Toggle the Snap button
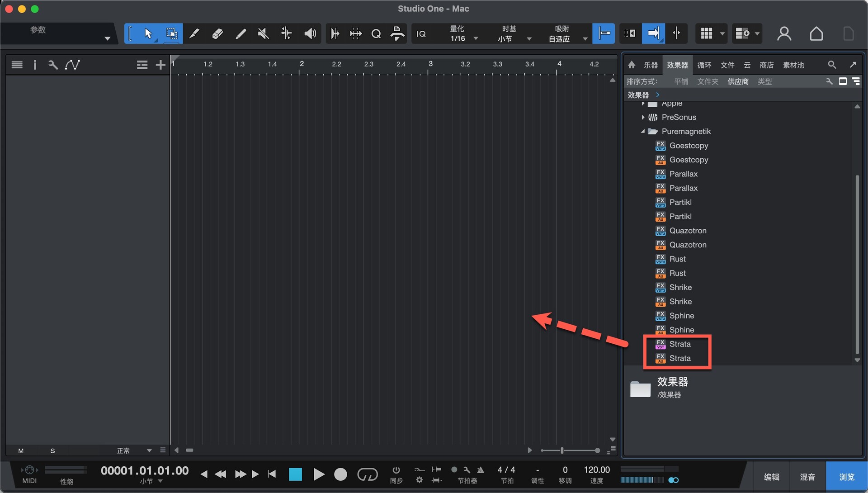This screenshot has height=493, width=868. point(604,33)
